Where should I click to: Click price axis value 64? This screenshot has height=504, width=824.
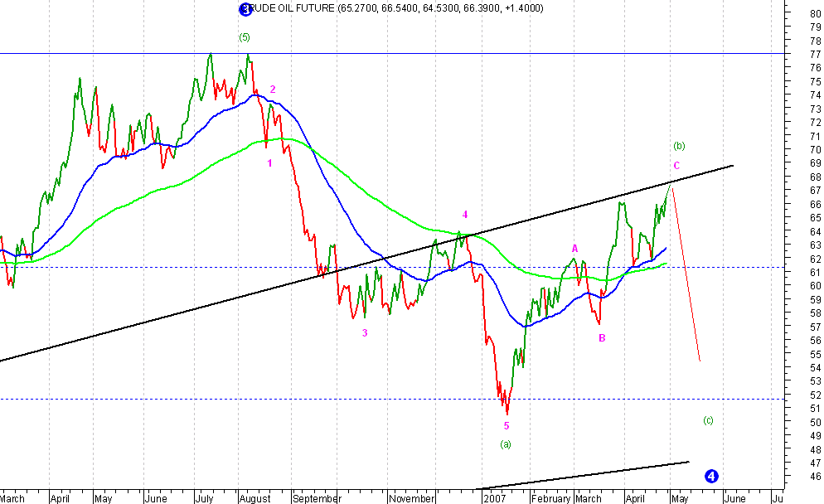816,231
